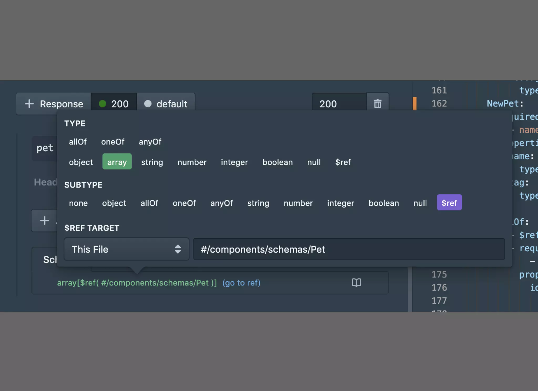
Task: Follow the go to ref link
Action: pyautogui.click(x=241, y=283)
